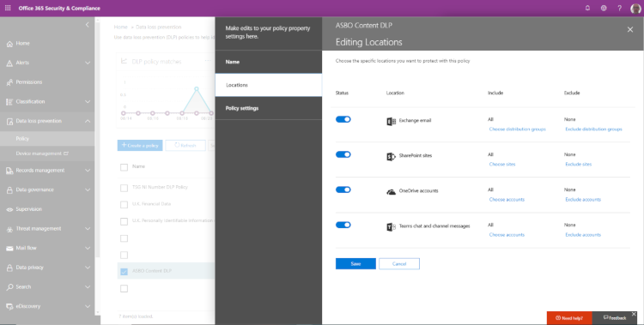Open settings gear in top bar
The width and height of the screenshot is (644, 325).
pos(604,9)
